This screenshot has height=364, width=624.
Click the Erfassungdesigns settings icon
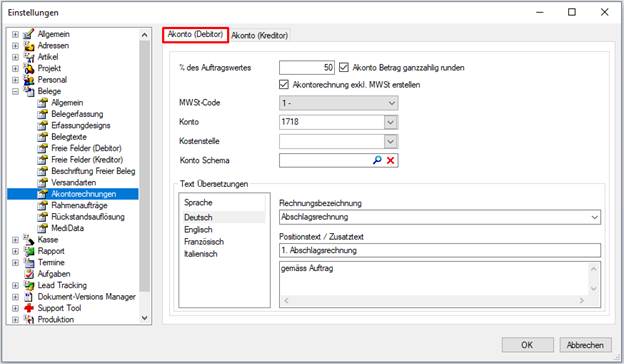tap(43, 126)
